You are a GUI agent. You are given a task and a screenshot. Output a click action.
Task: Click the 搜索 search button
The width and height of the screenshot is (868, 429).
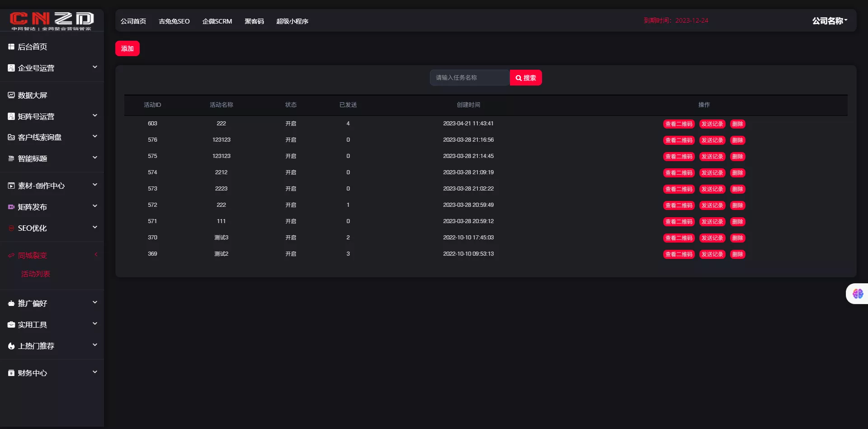(526, 78)
